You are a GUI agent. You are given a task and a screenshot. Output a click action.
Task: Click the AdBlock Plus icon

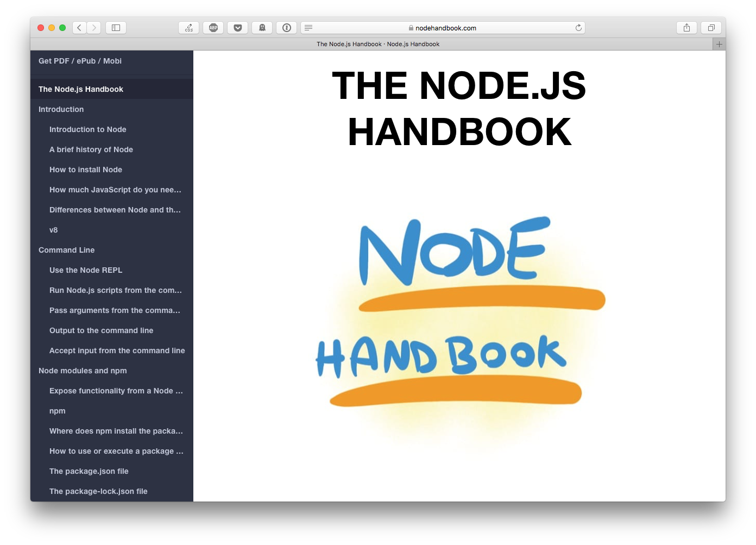pos(213,27)
